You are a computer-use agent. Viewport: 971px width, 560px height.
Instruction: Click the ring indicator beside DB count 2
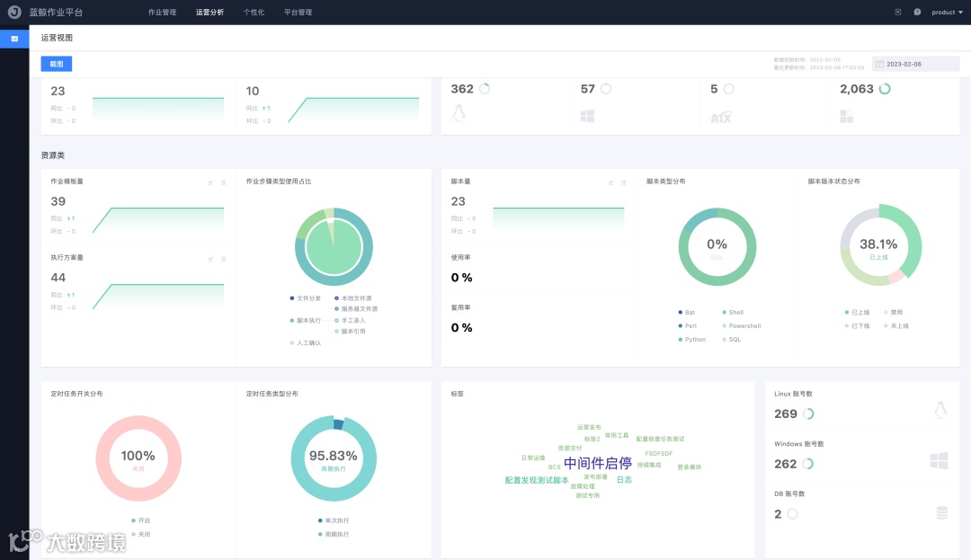click(x=792, y=513)
